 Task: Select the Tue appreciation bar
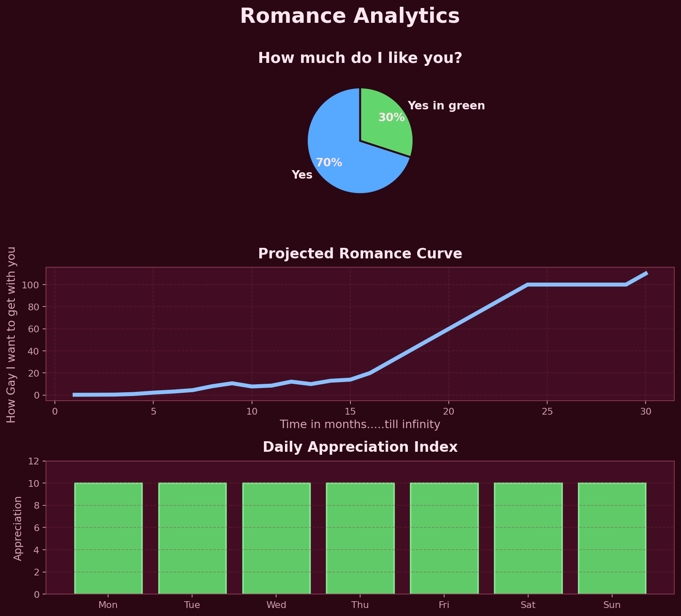pyautogui.click(x=192, y=538)
